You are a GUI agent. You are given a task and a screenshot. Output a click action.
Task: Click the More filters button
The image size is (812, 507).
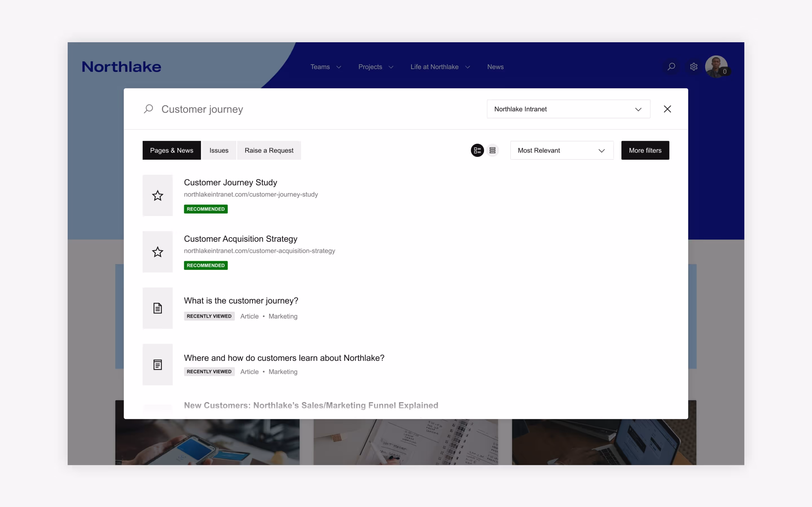(x=645, y=150)
